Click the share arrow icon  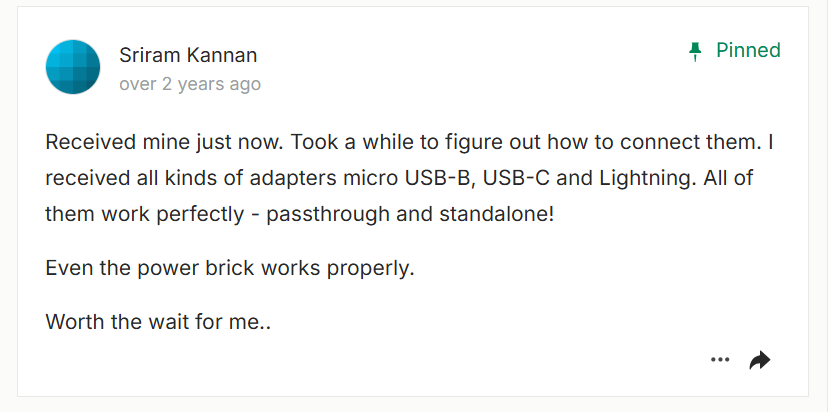[760, 360]
